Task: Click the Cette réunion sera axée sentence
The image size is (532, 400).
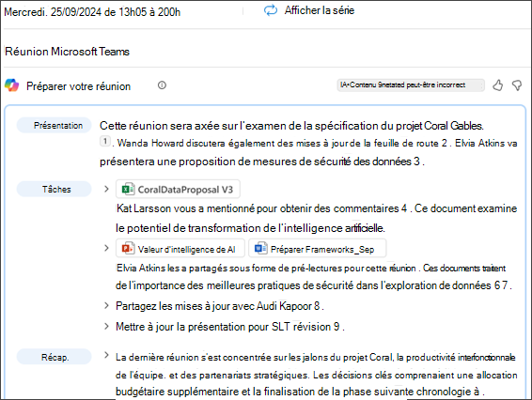Action: [291, 126]
